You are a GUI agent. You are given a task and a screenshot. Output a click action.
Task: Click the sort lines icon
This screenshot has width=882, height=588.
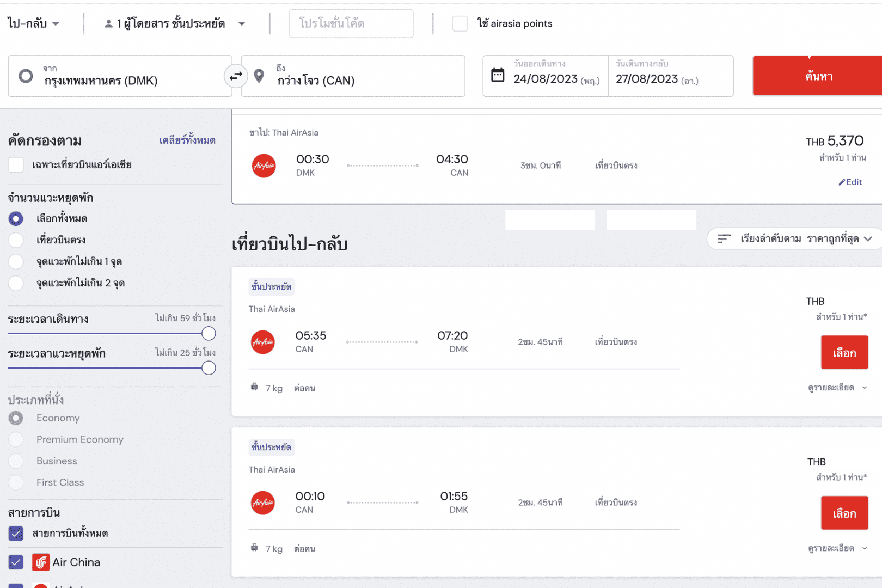(x=724, y=238)
